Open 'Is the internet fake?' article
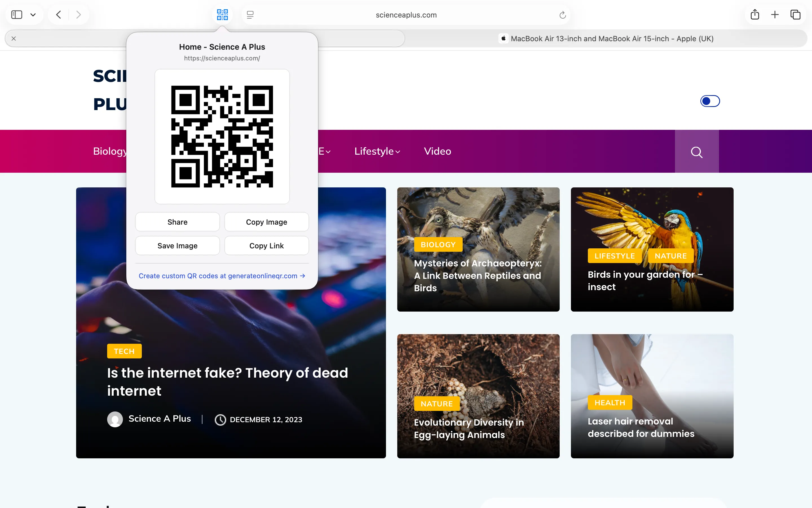 tap(228, 382)
